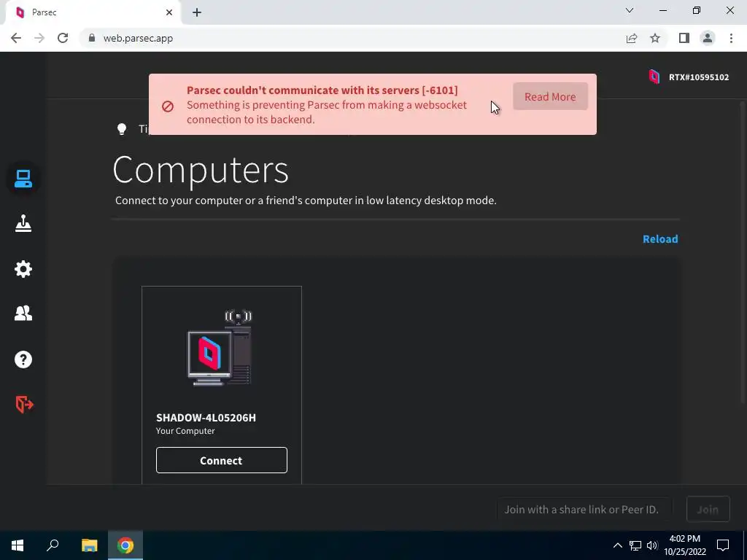
Task: Reload the page in Chrome
Action: pyautogui.click(x=63, y=38)
